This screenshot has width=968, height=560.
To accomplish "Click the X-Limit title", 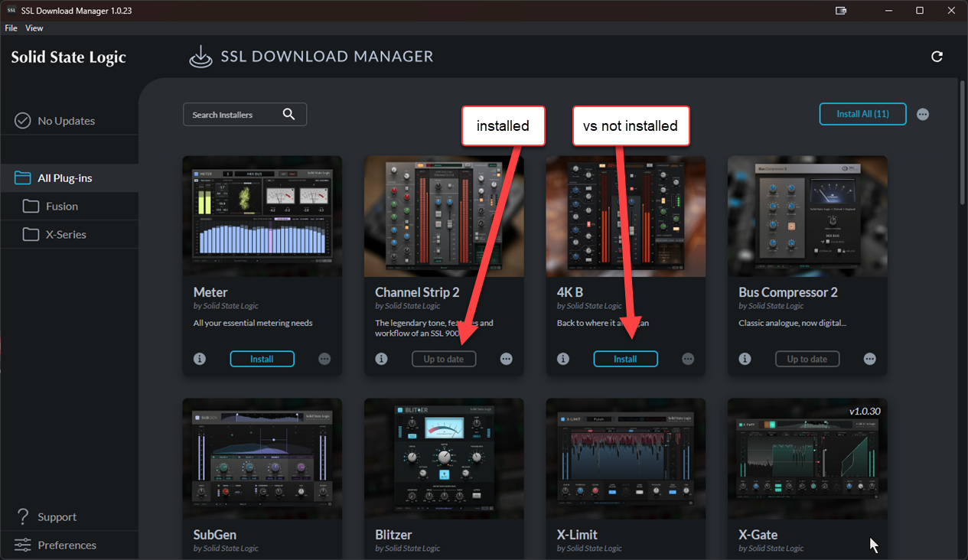I will (577, 535).
